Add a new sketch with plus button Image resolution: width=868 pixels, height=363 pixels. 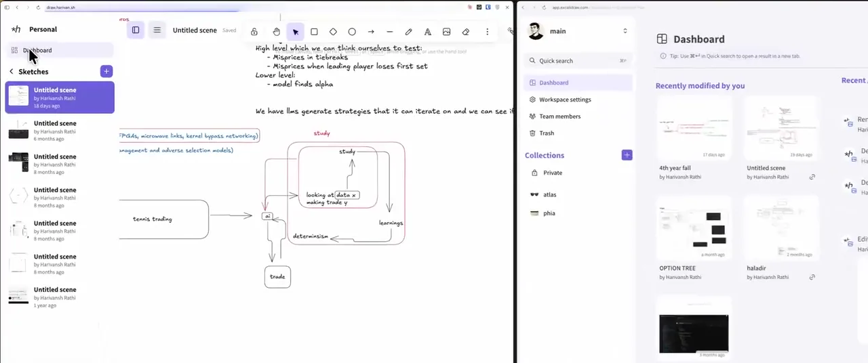(x=106, y=71)
